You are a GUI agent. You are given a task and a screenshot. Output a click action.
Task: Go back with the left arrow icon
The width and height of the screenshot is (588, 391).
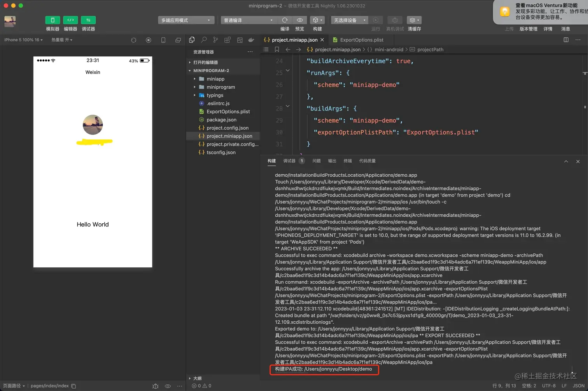coord(288,49)
